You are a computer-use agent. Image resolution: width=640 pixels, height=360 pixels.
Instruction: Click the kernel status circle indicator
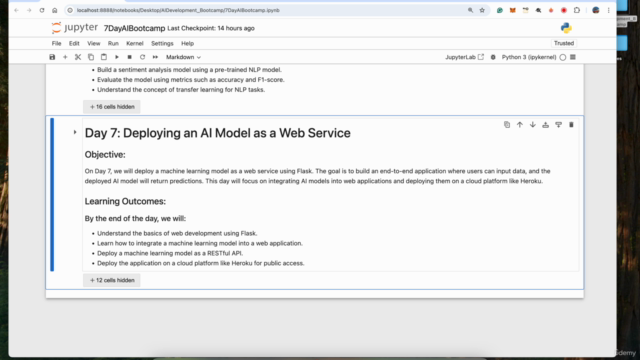563,58
